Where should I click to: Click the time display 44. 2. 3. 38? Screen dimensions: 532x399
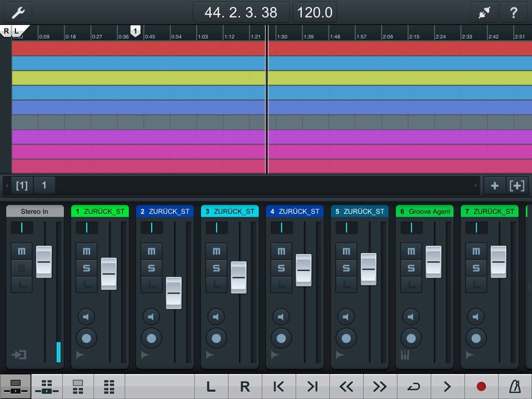(241, 13)
